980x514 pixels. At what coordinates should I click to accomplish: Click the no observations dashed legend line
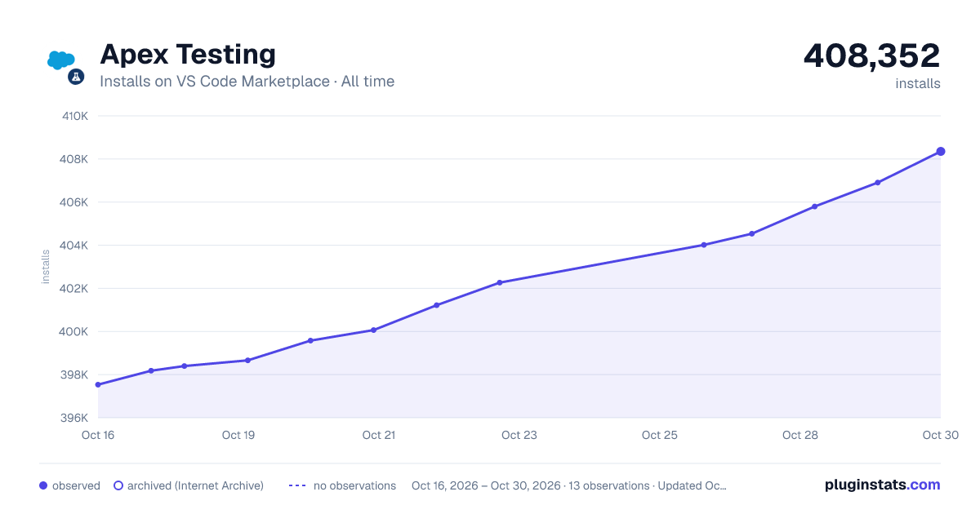[x=297, y=485]
